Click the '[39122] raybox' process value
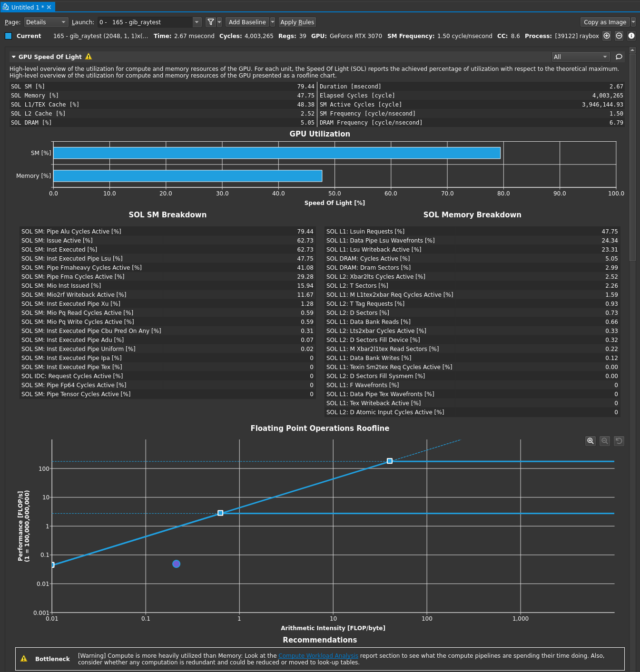The width and height of the screenshot is (640, 672). click(577, 36)
